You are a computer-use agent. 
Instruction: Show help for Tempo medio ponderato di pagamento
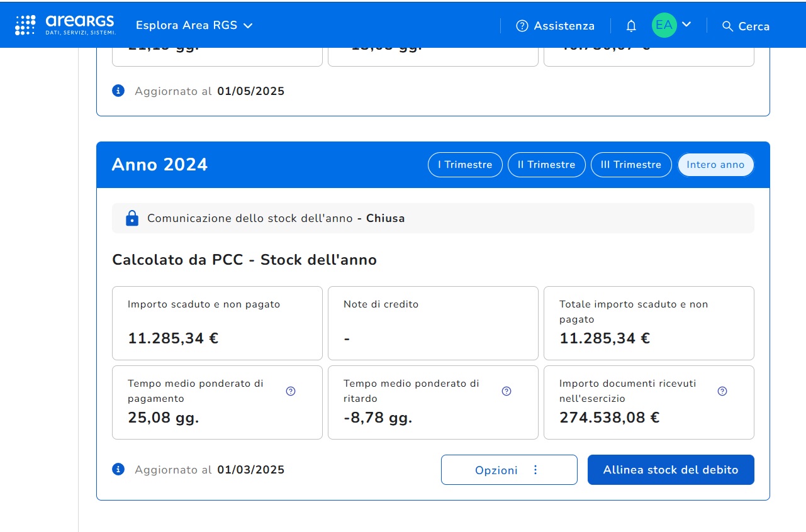click(291, 391)
